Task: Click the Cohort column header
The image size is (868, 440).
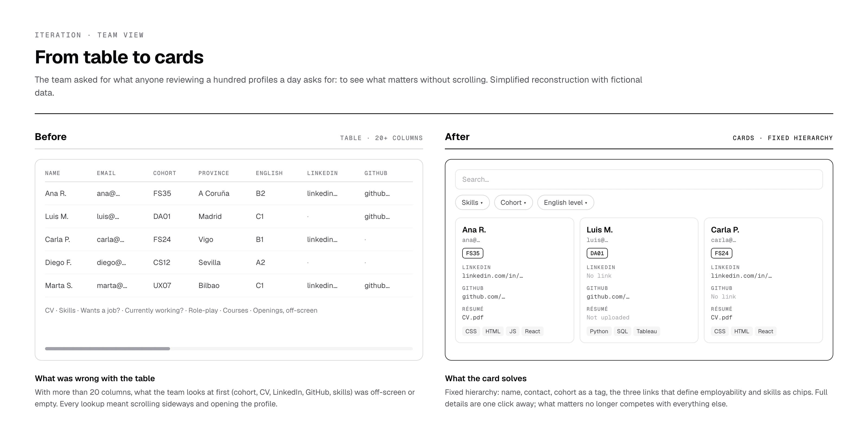Action: point(164,173)
